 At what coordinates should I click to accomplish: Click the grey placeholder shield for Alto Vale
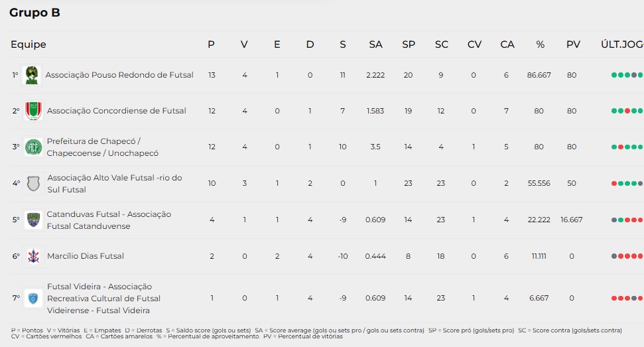[33, 183]
